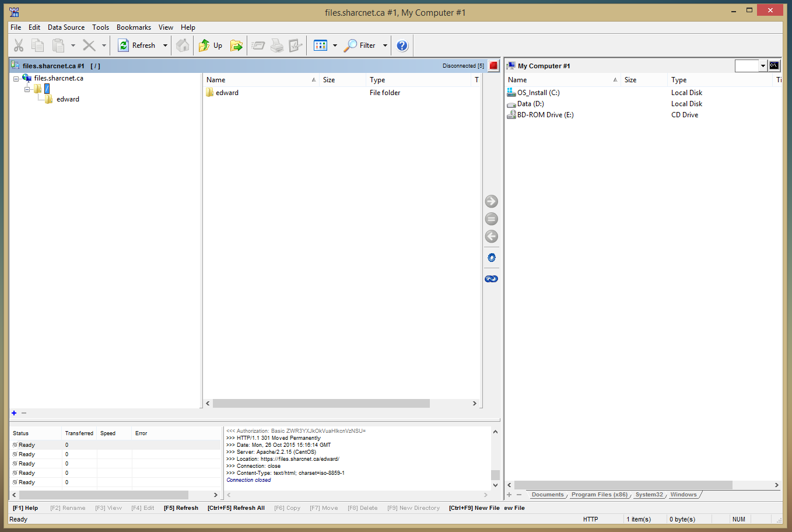Click the Refresh icon in the toolbar
Image resolution: width=792 pixels, height=532 pixels.
124,45
